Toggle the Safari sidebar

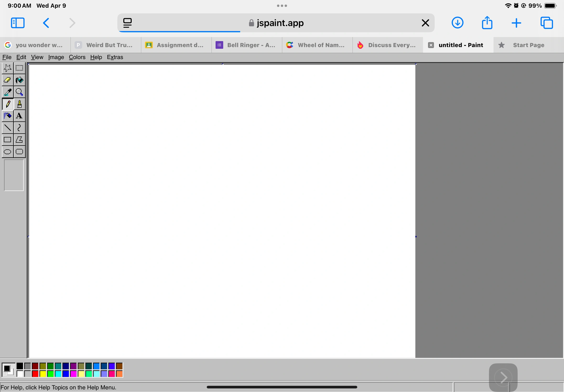click(17, 23)
